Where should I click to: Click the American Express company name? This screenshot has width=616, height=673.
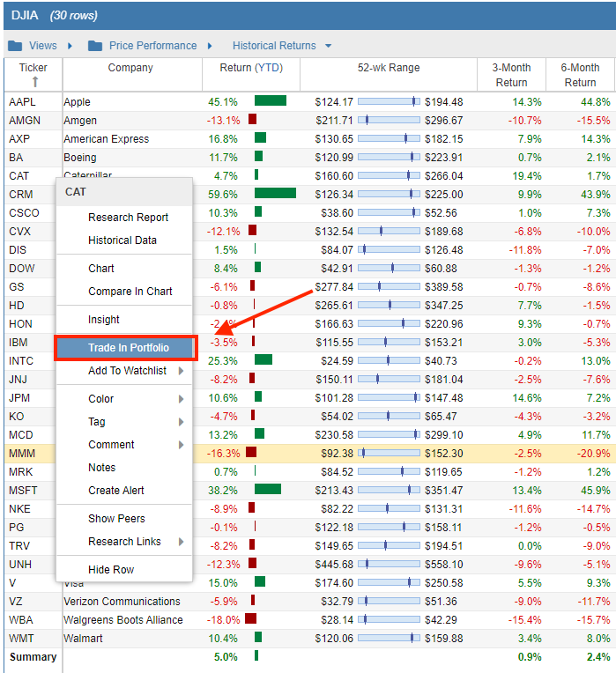tap(107, 139)
